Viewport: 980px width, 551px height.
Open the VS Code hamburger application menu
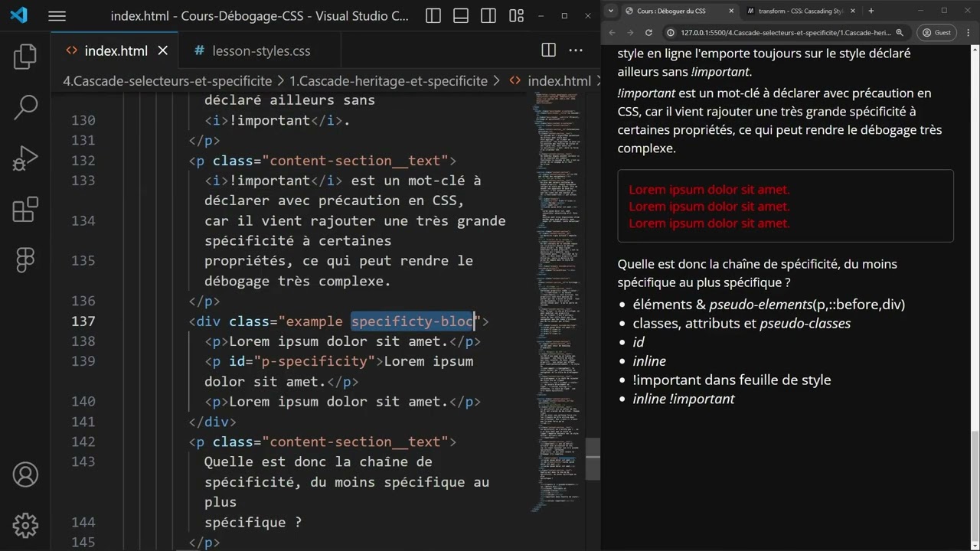pyautogui.click(x=57, y=15)
